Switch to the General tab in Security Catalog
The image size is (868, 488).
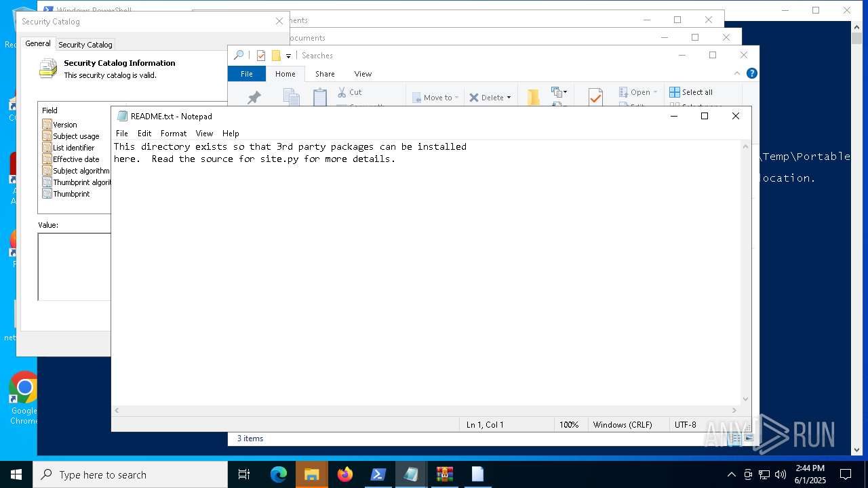[x=38, y=43]
